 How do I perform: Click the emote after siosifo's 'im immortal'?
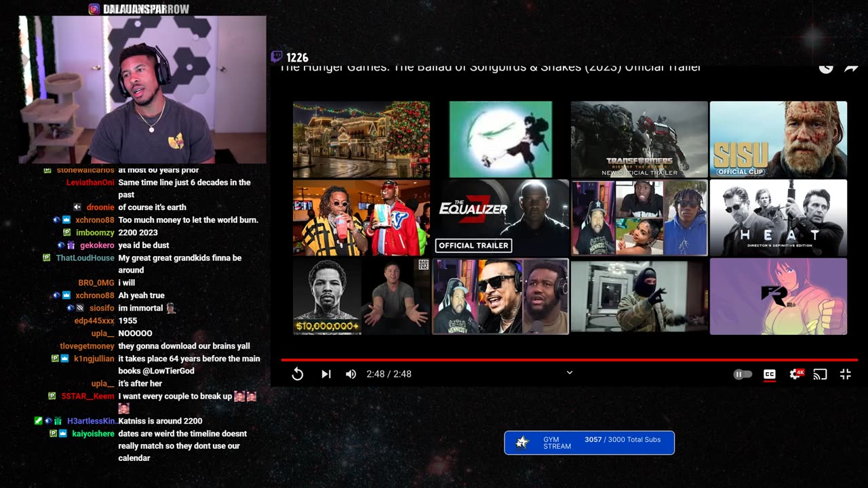pos(171,308)
